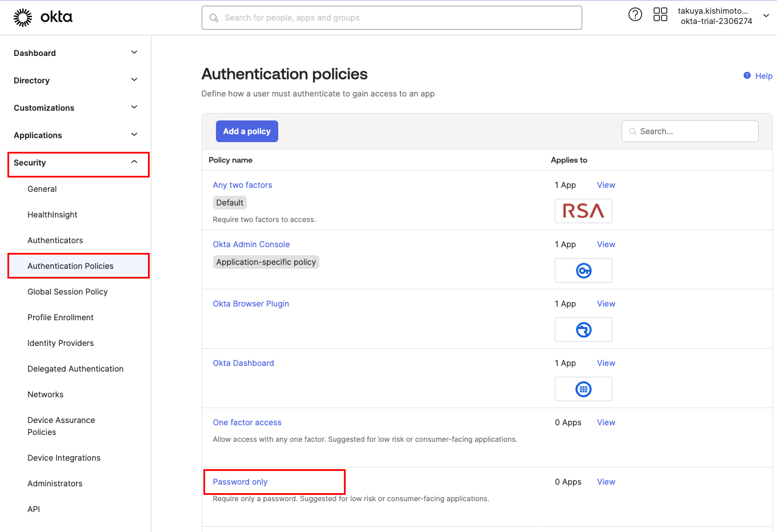Click the Okta Browser Plugin app icon

[583, 330]
